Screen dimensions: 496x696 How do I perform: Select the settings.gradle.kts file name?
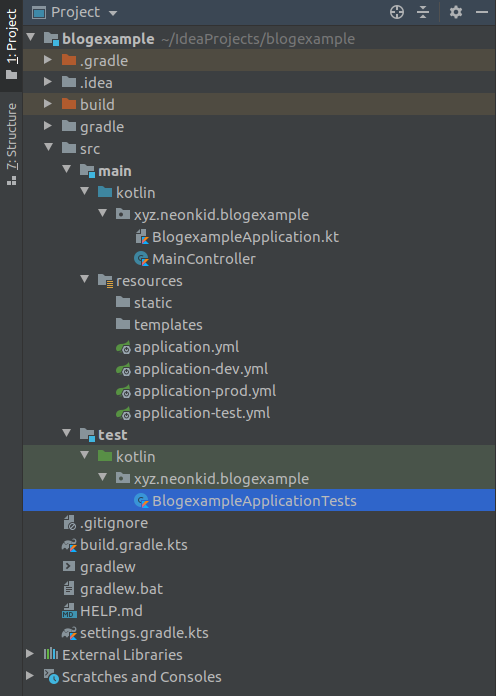point(144,633)
